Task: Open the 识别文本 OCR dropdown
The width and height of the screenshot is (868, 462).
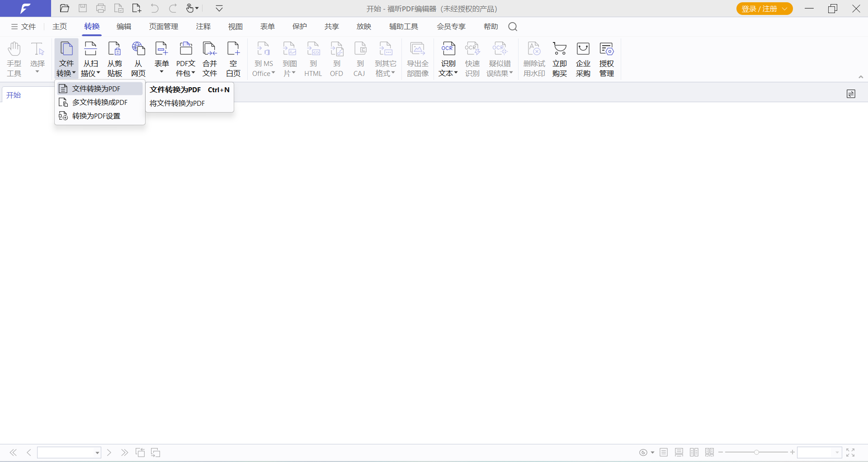Action: [x=448, y=59]
